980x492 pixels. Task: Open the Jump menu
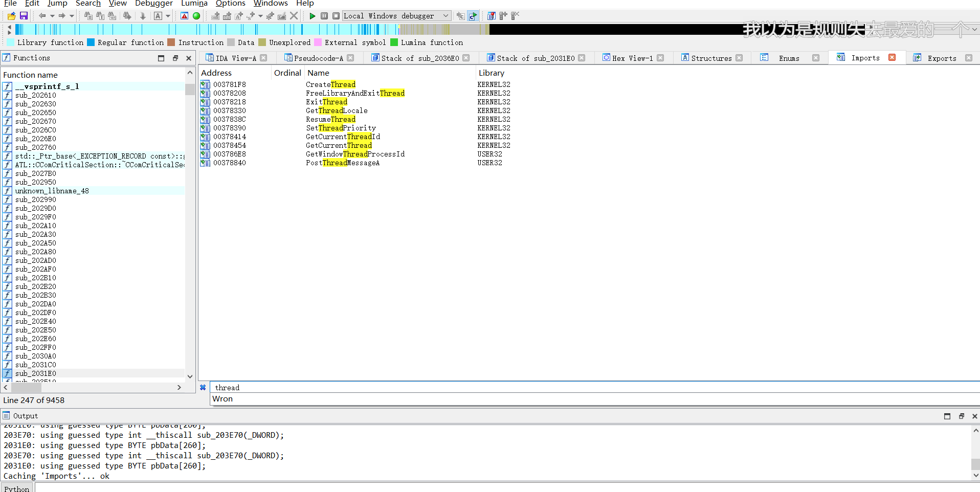pos(57,4)
